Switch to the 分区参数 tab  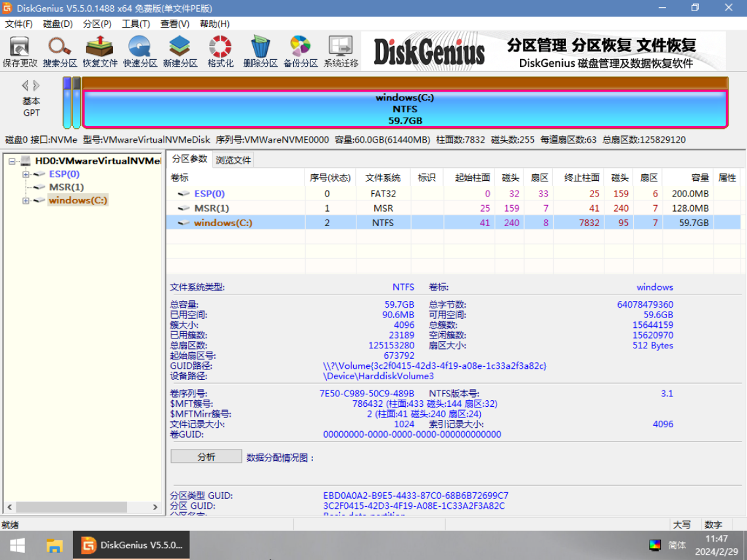[x=189, y=159]
